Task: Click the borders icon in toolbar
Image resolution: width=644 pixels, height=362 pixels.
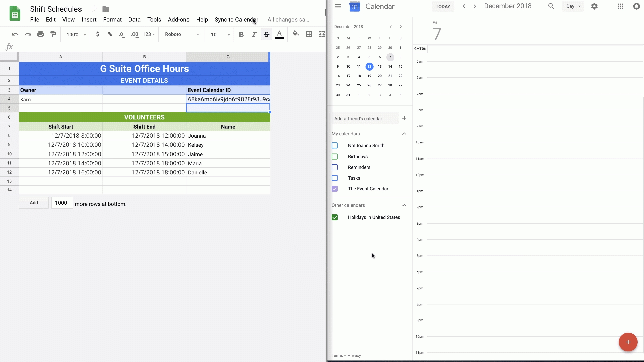Action: (x=309, y=34)
